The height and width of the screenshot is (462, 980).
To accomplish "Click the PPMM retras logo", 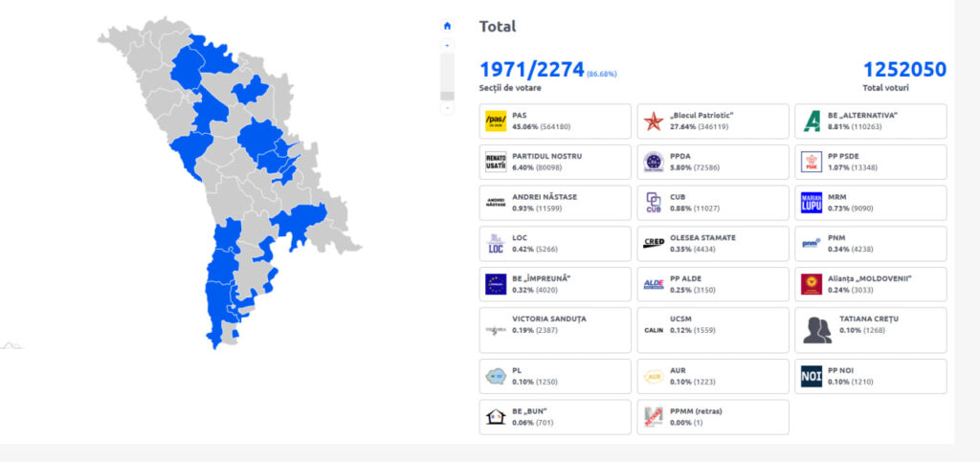I will click(x=653, y=417).
